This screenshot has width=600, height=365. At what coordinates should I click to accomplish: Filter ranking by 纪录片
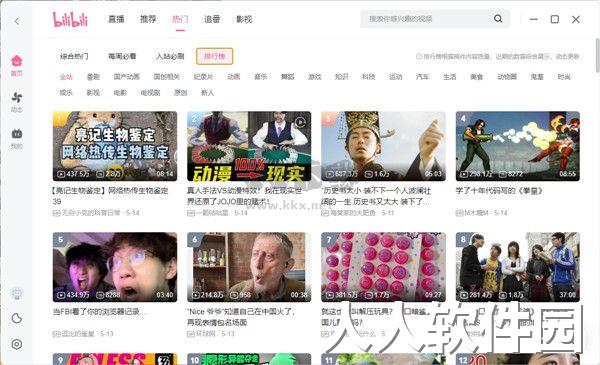coord(203,77)
